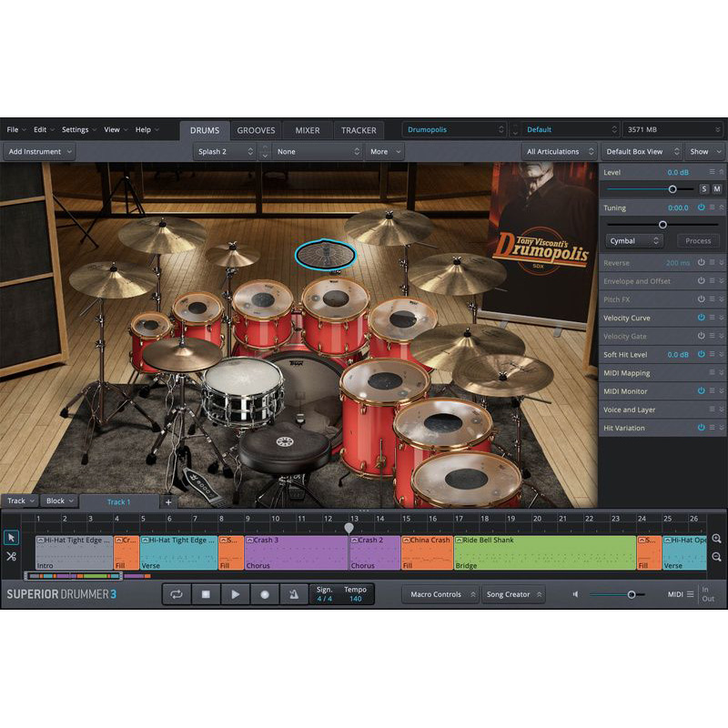Open the Hit Variation menu icon
The height and width of the screenshot is (728, 728).
pyautogui.click(x=712, y=428)
